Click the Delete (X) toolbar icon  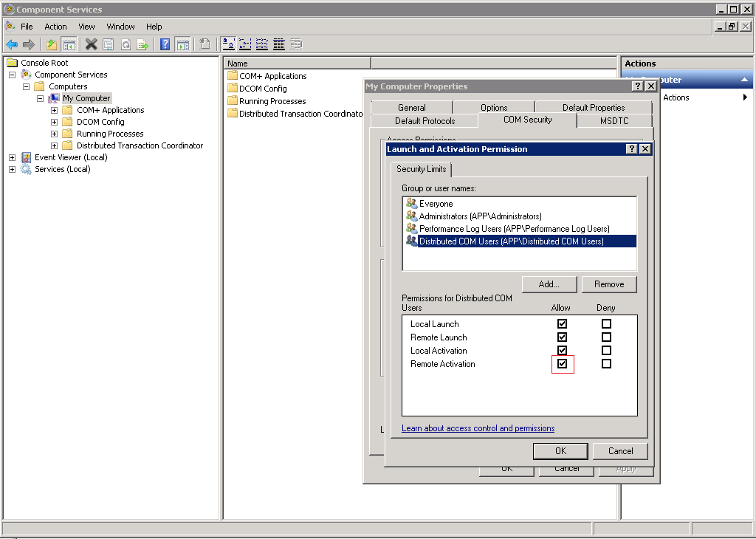point(91,44)
